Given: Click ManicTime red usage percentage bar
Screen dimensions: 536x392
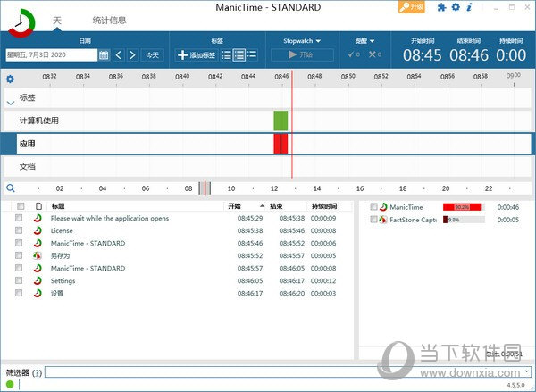Looking at the screenshot, I should pyautogui.click(x=462, y=207).
